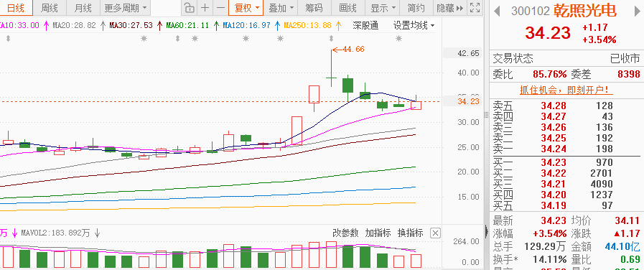
Task: Click the 金额 44.10亿 value
Action: click(x=622, y=247)
